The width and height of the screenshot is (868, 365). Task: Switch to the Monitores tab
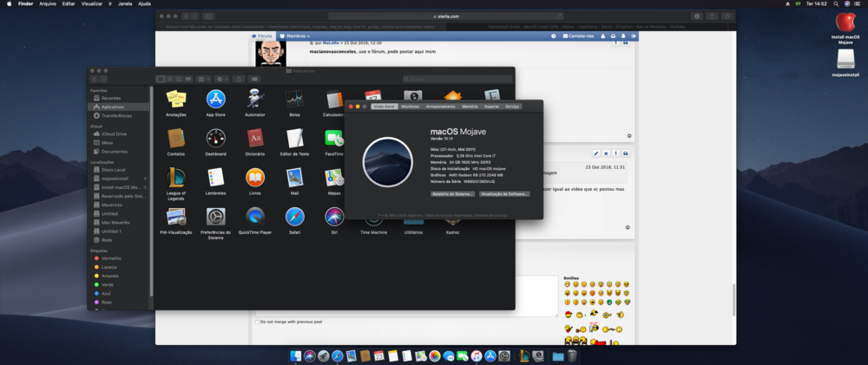click(x=411, y=107)
